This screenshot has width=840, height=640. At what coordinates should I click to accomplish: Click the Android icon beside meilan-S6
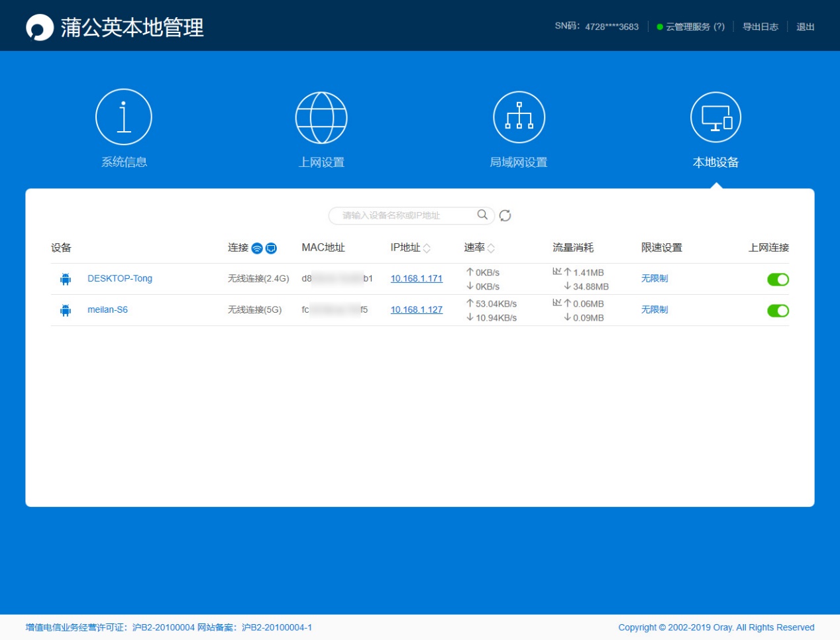click(65, 309)
